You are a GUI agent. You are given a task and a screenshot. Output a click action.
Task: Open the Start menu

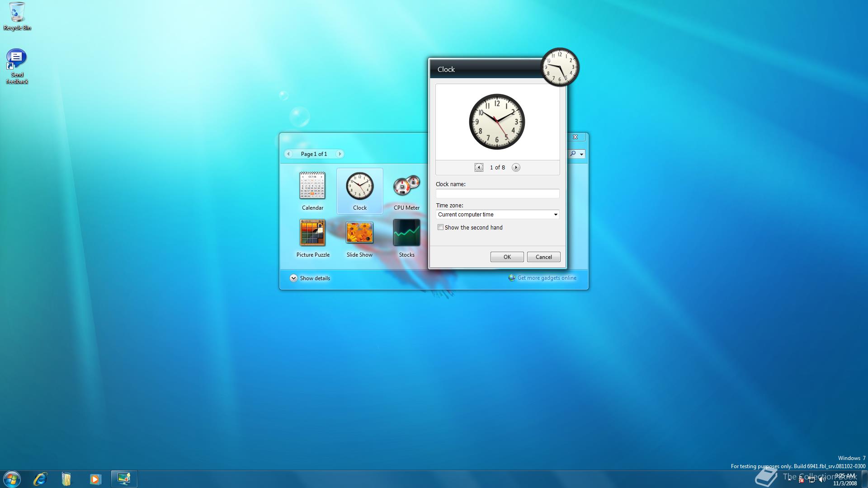tap(12, 479)
